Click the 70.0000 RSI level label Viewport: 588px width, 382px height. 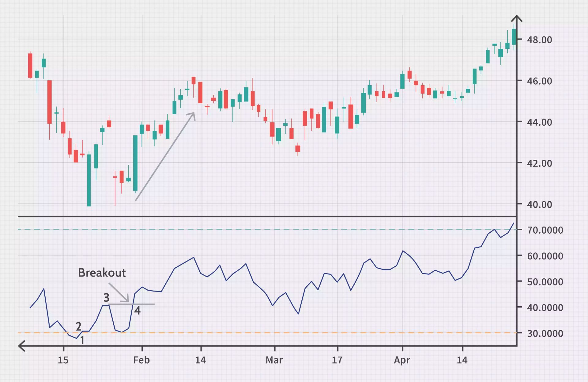(545, 230)
